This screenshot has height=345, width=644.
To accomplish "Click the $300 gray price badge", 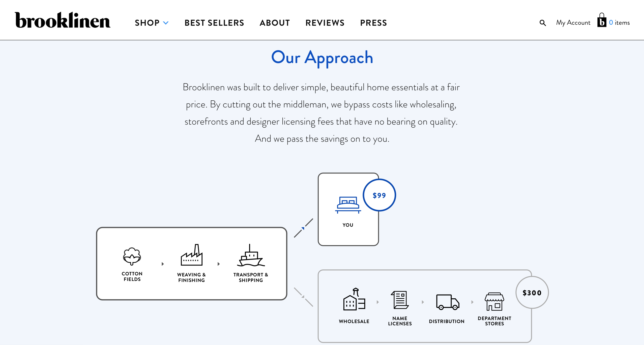I will coord(532,293).
